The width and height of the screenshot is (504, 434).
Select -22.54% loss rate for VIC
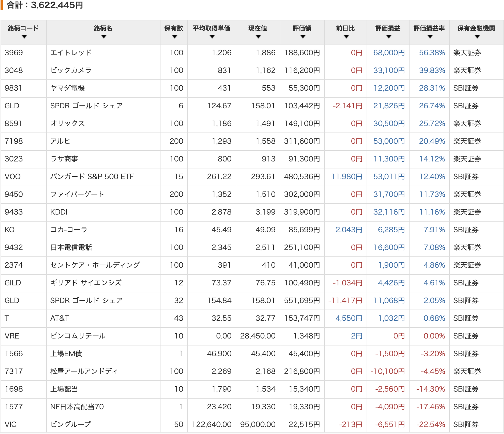[x=431, y=424]
